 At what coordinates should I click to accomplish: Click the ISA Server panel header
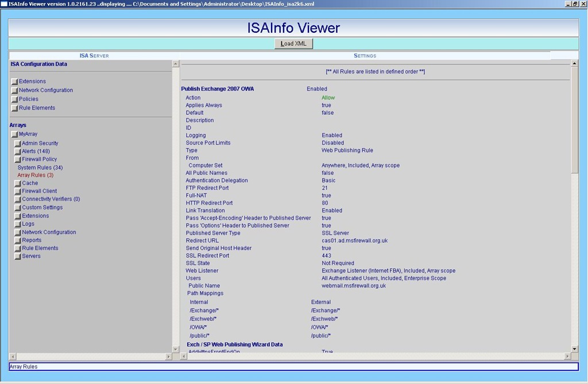click(94, 56)
